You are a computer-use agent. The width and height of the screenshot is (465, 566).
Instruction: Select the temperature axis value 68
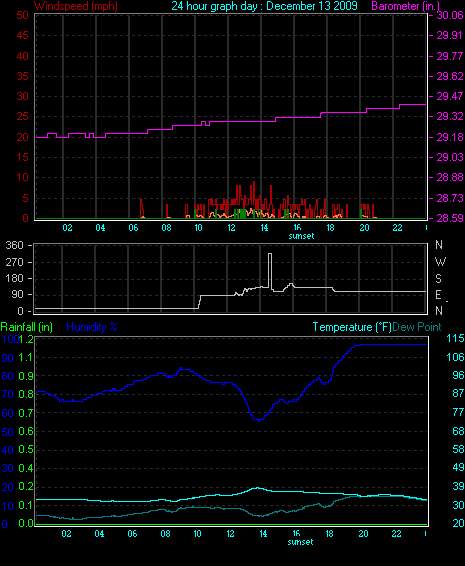458,431
